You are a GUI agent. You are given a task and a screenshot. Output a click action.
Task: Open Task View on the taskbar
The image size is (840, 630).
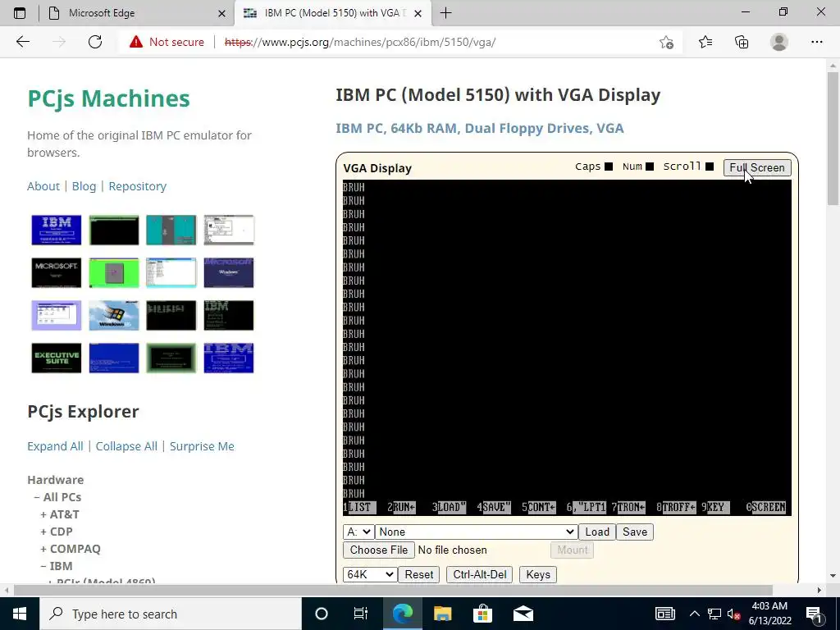click(361, 614)
